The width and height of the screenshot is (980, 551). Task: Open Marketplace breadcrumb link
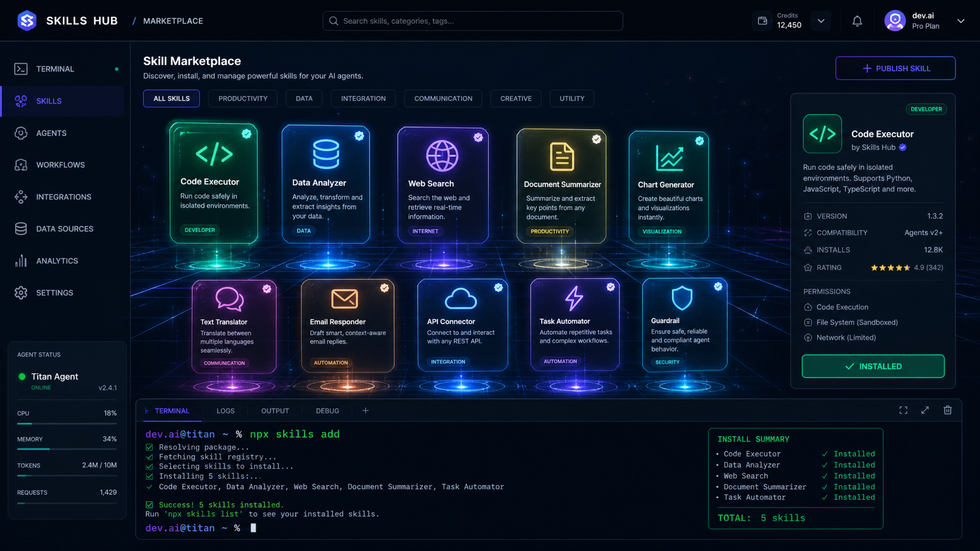(173, 21)
